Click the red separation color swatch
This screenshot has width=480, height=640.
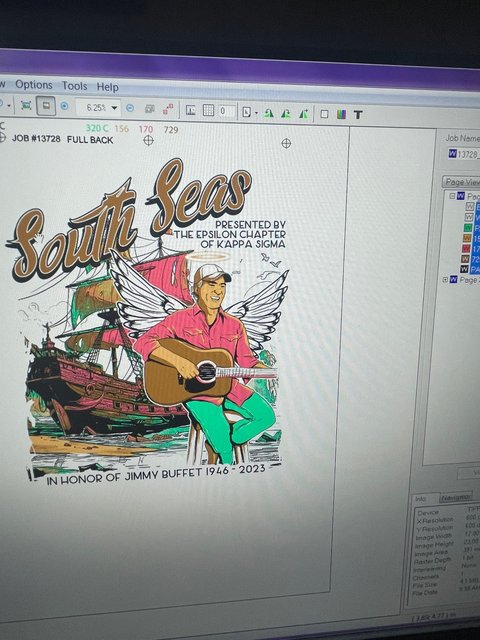pos(466,248)
